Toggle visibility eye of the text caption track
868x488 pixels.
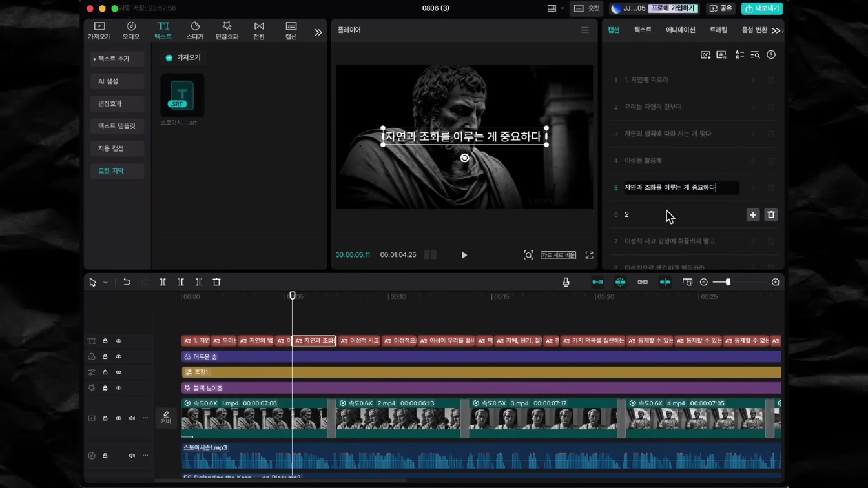(x=118, y=341)
